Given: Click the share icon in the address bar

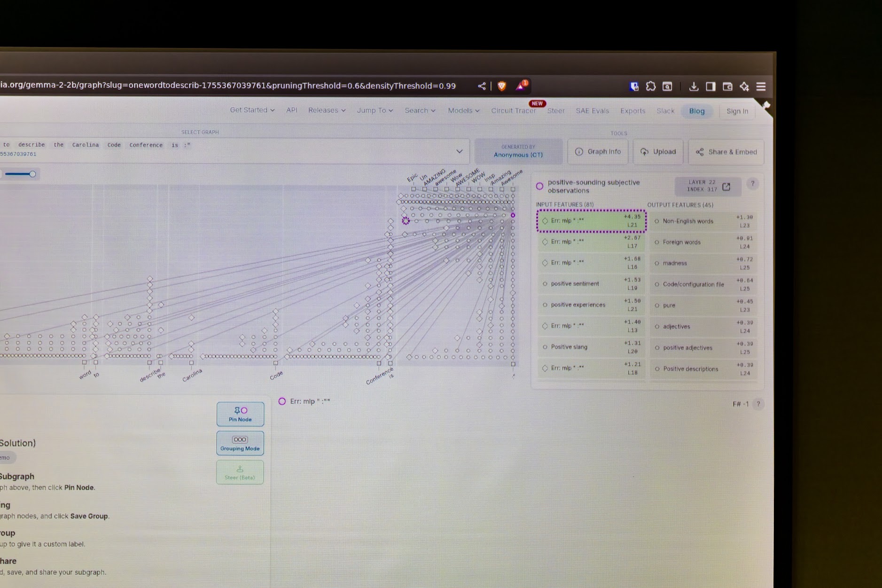Looking at the screenshot, I should click(482, 86).
